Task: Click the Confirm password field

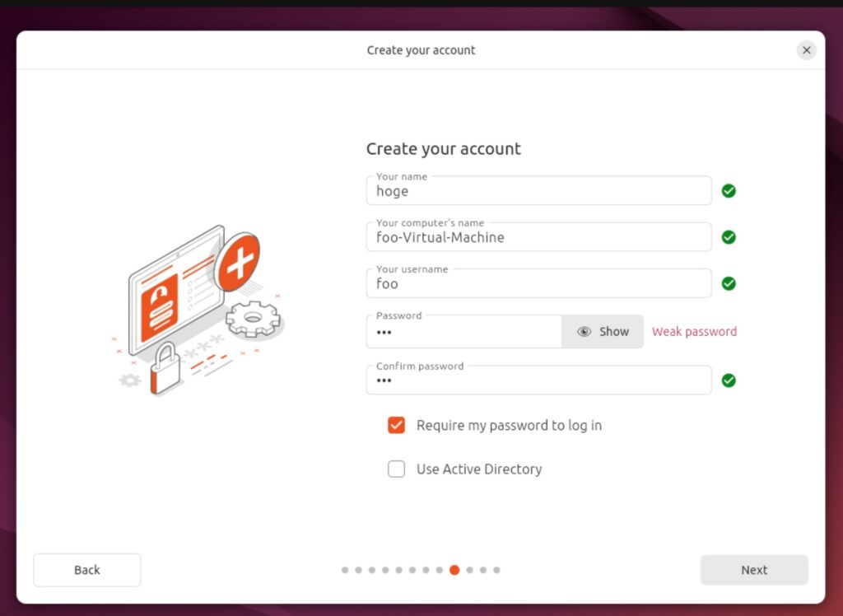Action: (538, 380)
